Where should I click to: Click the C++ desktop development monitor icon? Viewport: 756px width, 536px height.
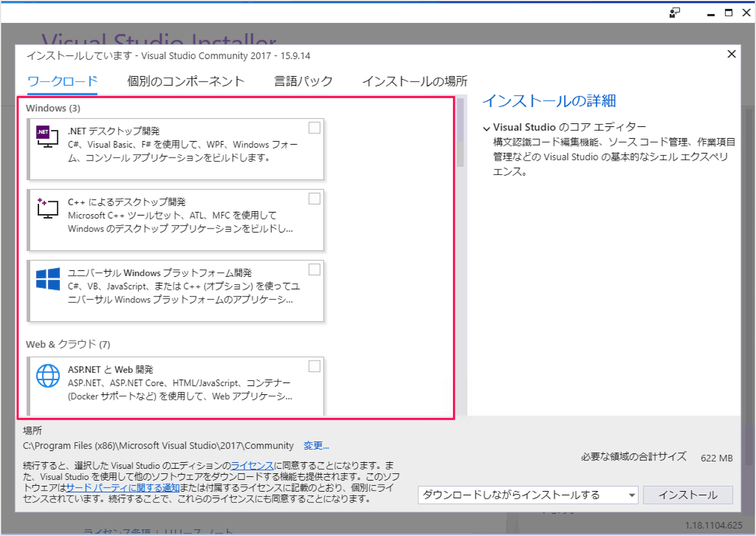pyautogui.click(x=48, y=208)
